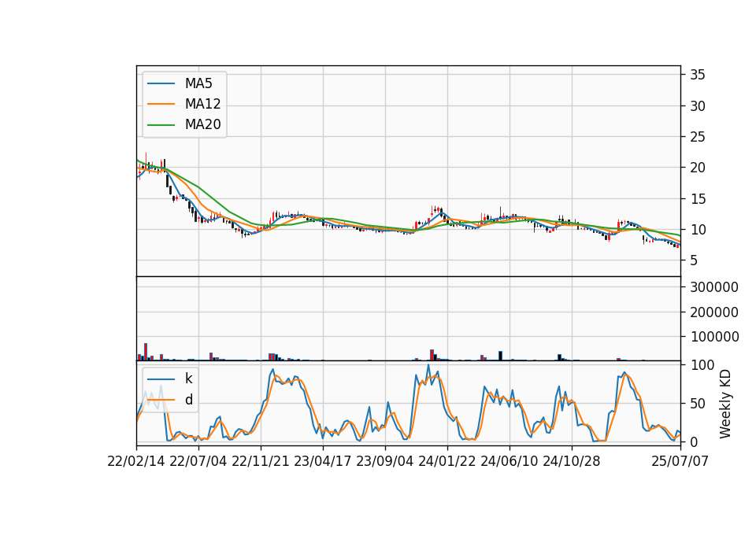Click the d legend label
Viewport: 756px width, 543px height.
(188, 400)
